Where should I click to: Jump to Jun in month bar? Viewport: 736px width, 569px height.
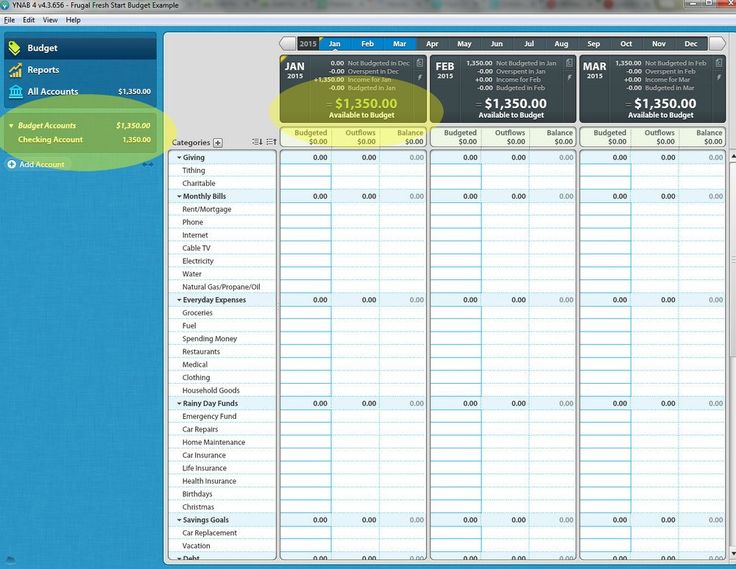pos(497,44)
